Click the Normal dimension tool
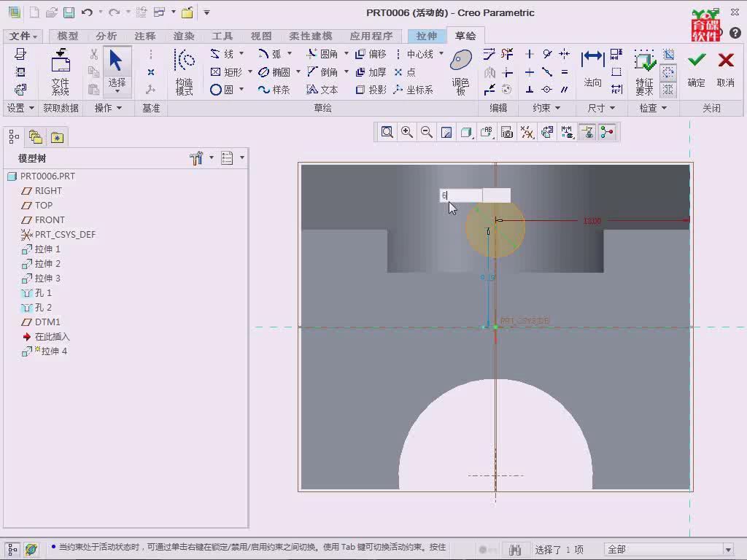 click(592, 69)
